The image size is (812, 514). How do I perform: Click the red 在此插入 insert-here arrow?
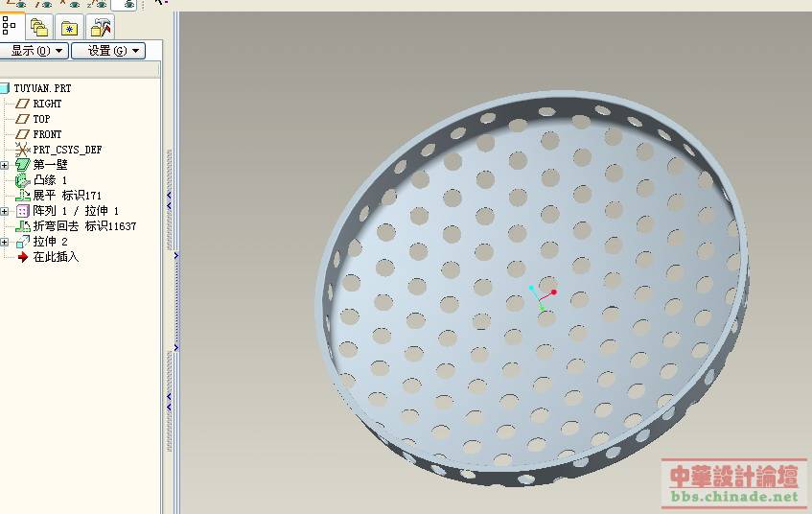coord(22,257)
